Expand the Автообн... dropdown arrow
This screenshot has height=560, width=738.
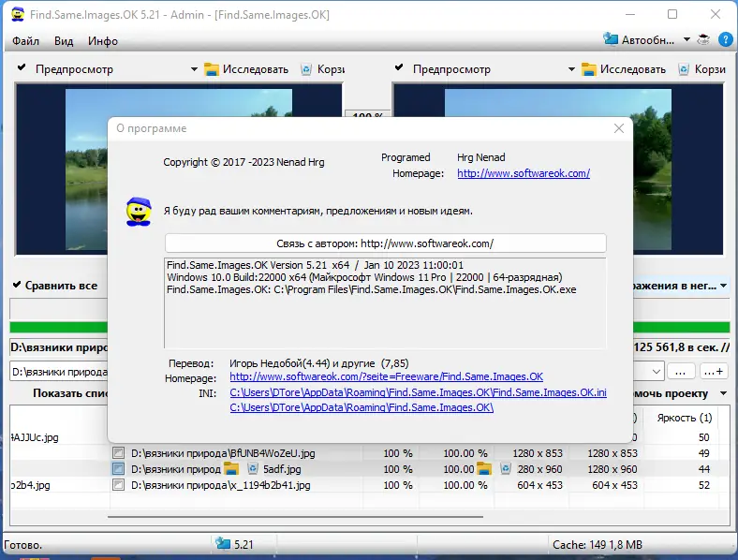coord(686,40)
